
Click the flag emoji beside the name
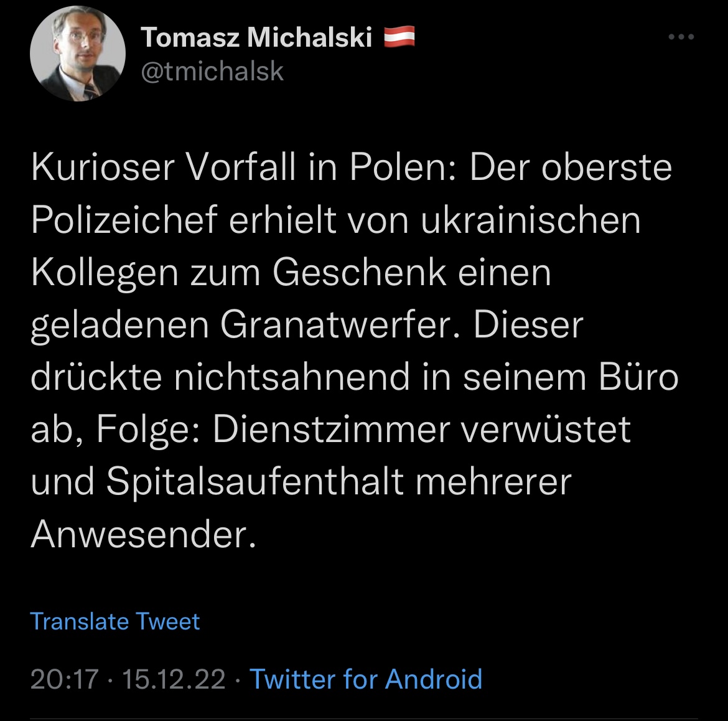(x=399, y=39)
